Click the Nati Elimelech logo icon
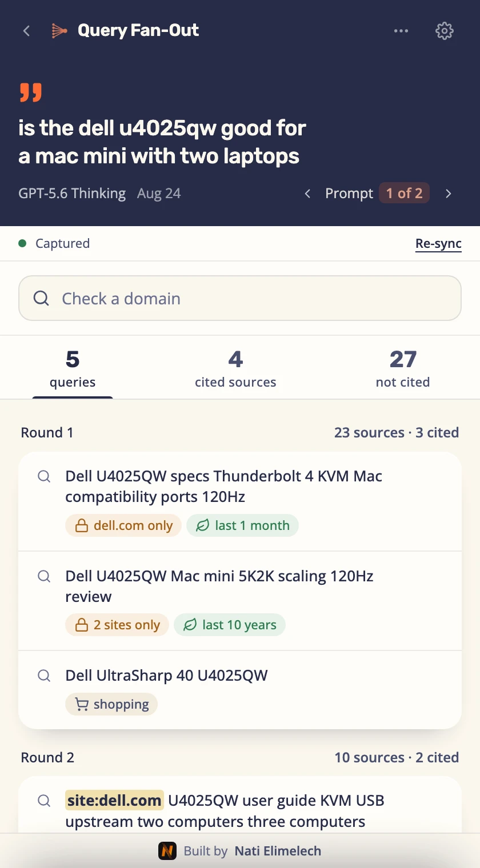 point(167,851)
